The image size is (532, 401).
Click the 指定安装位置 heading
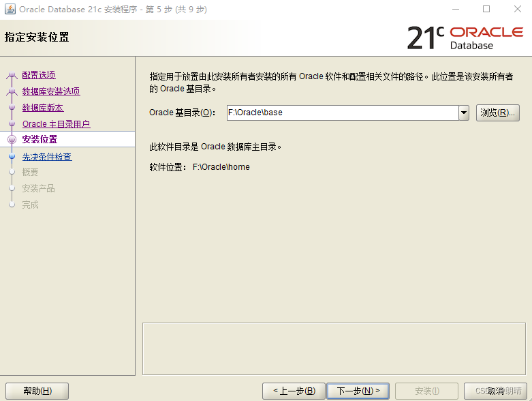[37, 37]
